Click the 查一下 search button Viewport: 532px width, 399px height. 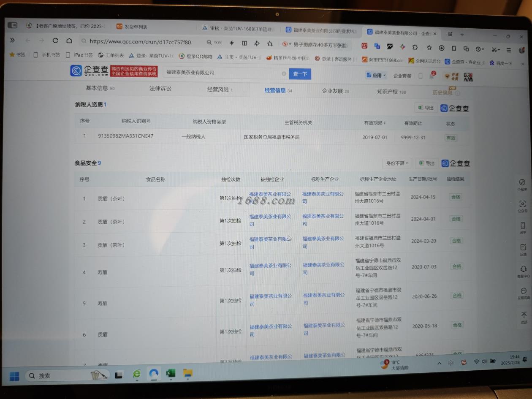pyautogui.click(x=300, y=74)
